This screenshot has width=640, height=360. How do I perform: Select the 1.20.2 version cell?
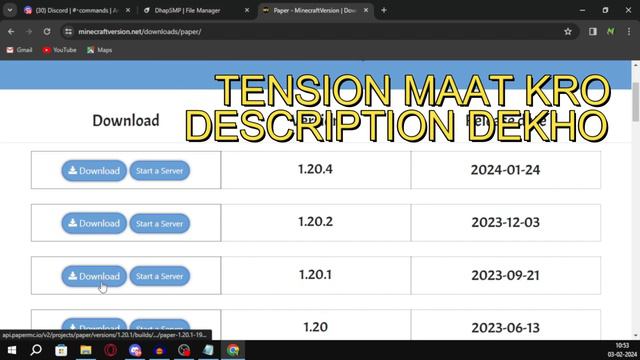pyautogui.click(x=316, y=222)
